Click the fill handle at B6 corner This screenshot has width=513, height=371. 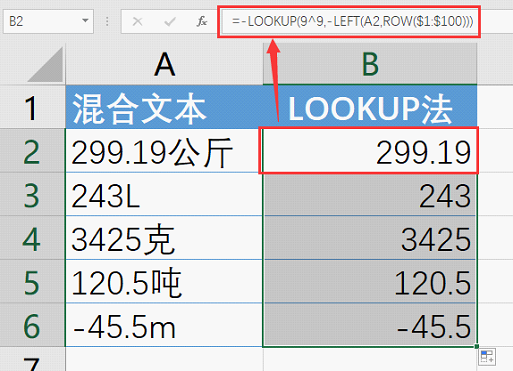(477, 346)
